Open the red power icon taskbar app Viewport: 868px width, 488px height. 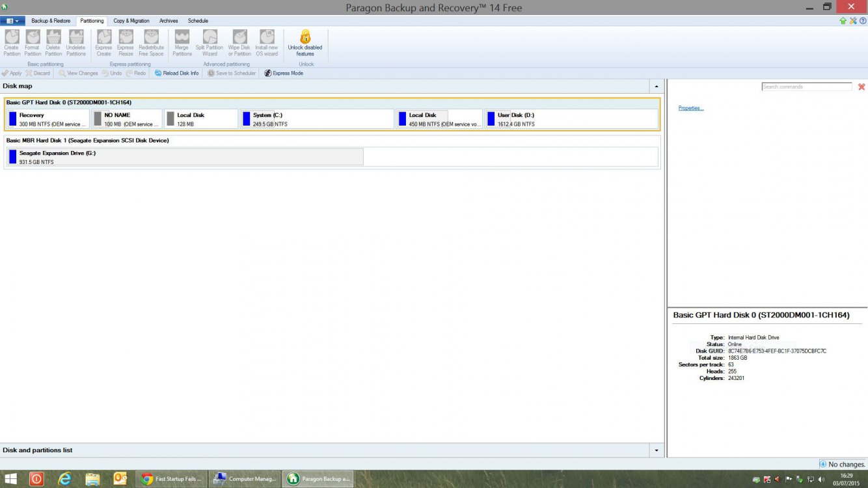coord(36,479)
